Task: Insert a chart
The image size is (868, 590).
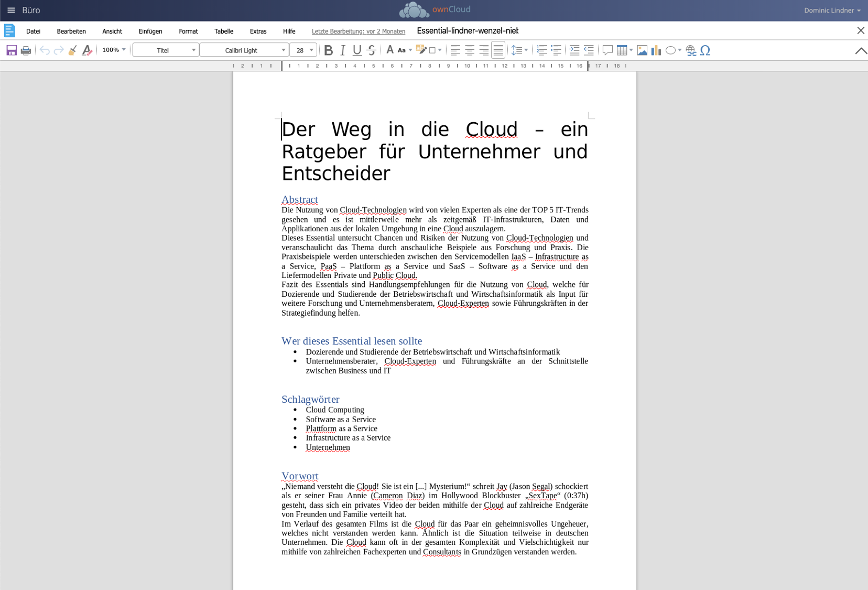Action: tap(656, 50)
